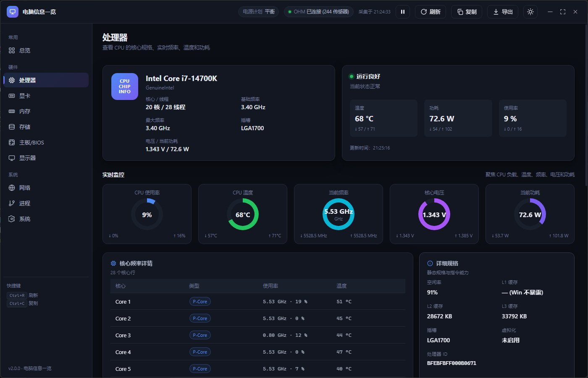Image resolution: width=588 pixels, height=378 pixels.
Task: Click the OHM 已连接 sensor status chip
Action: (319, 12)
